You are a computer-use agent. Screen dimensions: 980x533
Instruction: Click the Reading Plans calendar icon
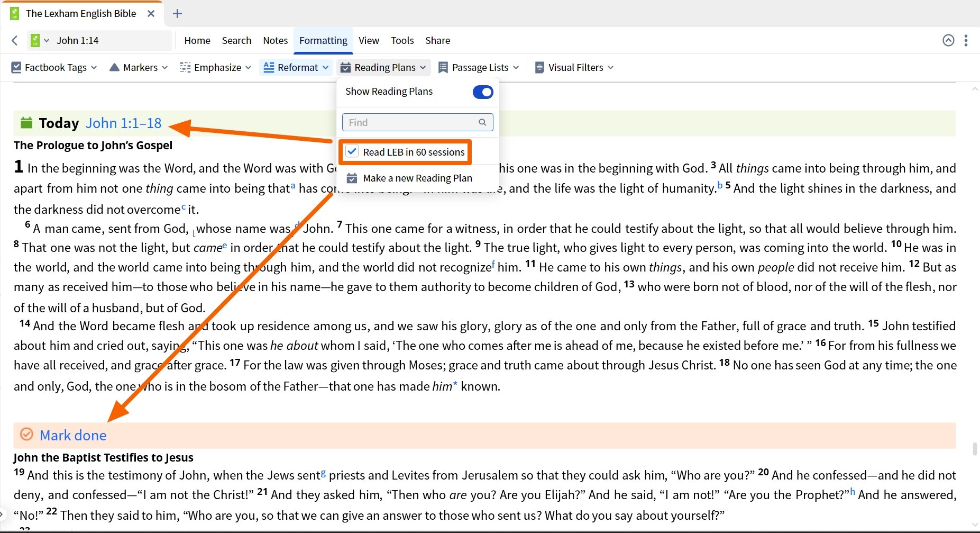point(345,67)
